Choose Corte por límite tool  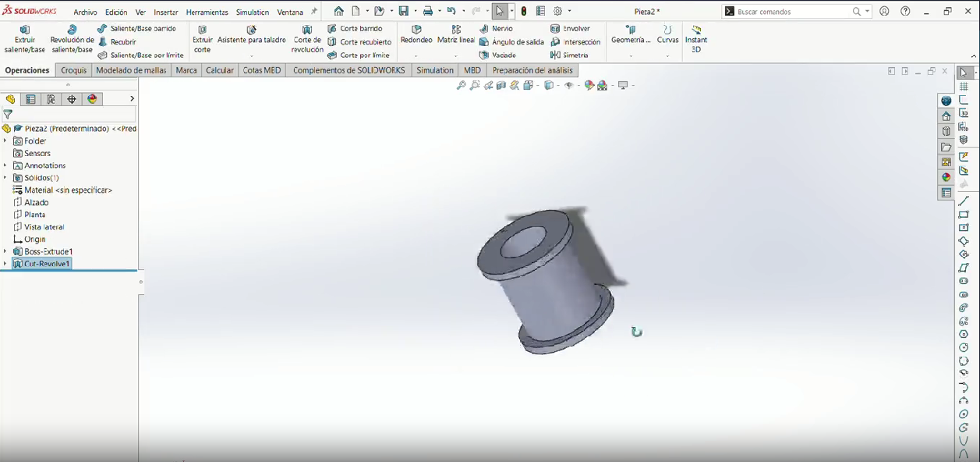coord(359,55)
